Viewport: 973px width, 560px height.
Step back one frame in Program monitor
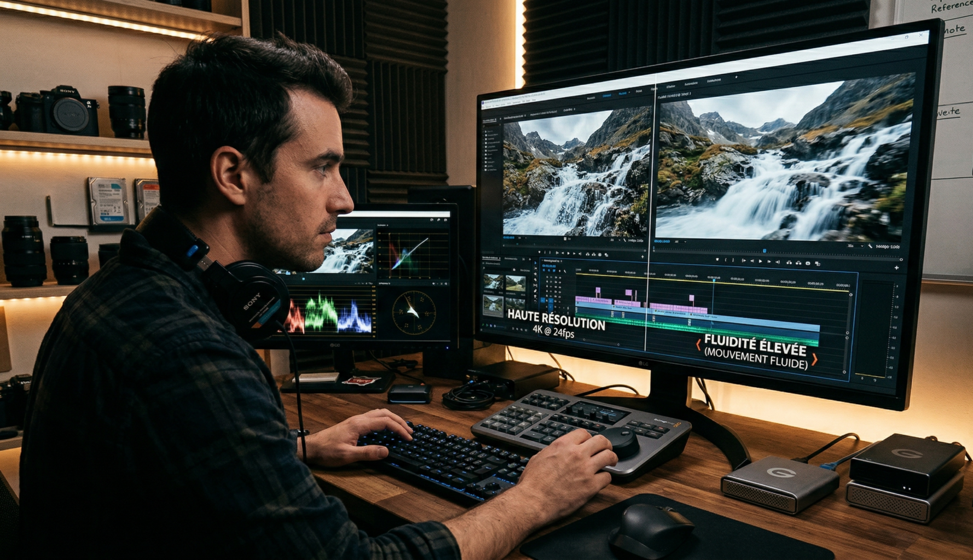pyautogui.click(x=752, y=261)
